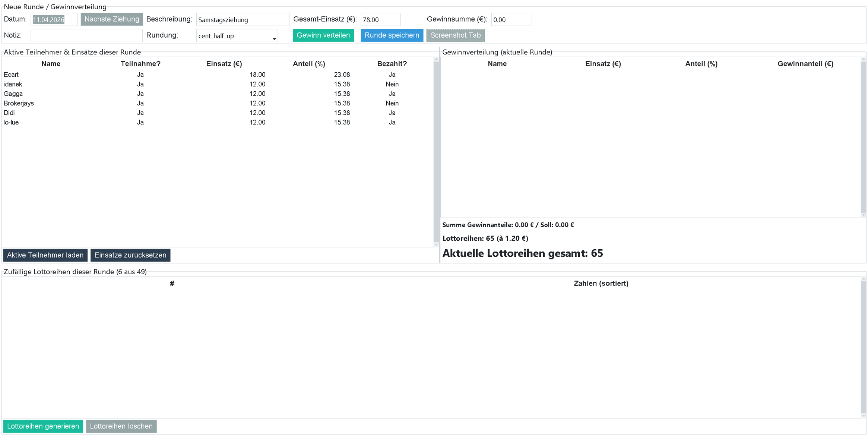Toggle Bezahlt cell for idanek
868x436 pixels.
click(x=392, y=84)
